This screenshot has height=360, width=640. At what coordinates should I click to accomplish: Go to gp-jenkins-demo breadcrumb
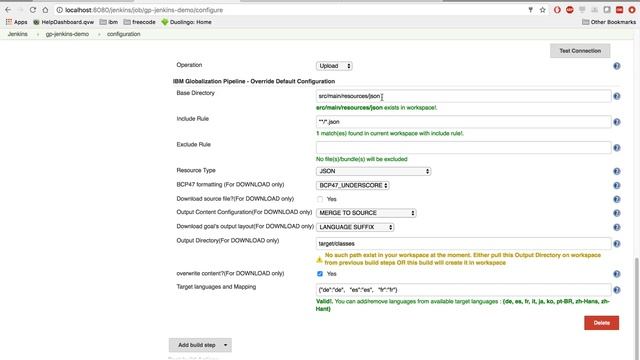click(x=67, y=34)
